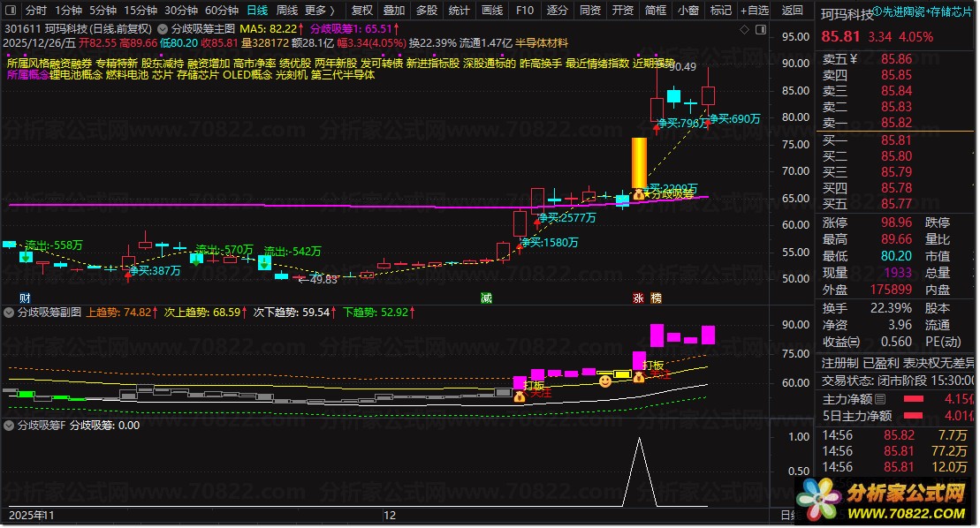Image resolution: width=980 pixels, height=528 pixels.
Task: Expand the 更多 periods menu
Action: click(x=319, y=10)
